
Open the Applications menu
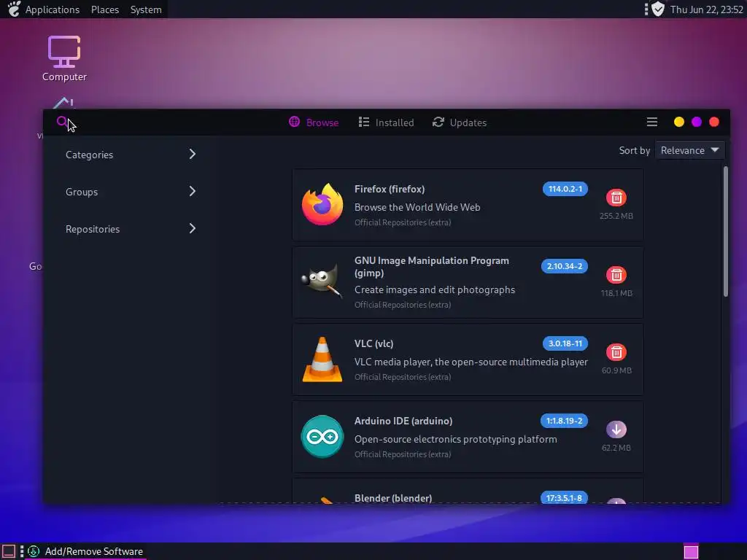coord(53,9)
